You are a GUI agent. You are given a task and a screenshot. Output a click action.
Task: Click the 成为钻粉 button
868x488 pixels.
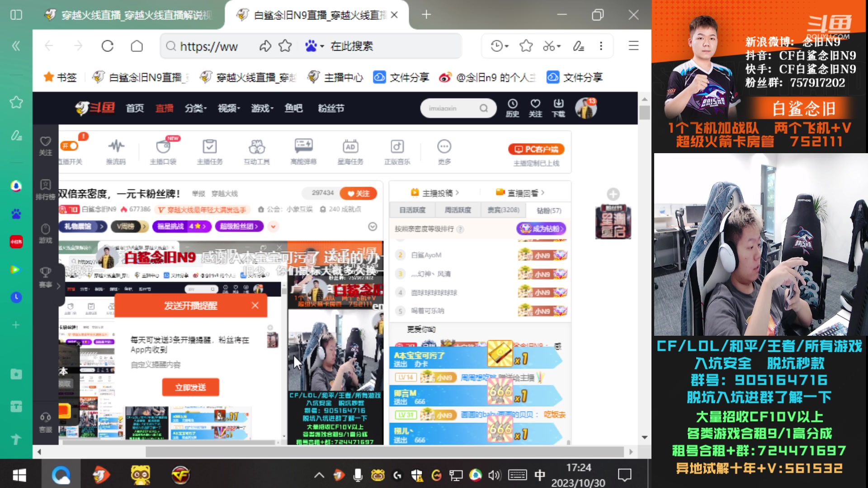tap(541, 229)
